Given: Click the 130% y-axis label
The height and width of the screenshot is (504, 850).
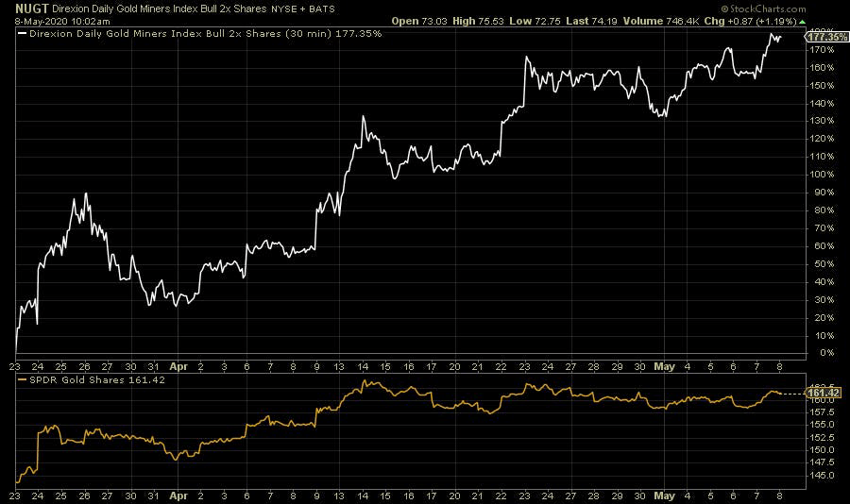Looking at the screenshot, I should tap(823, 121).
